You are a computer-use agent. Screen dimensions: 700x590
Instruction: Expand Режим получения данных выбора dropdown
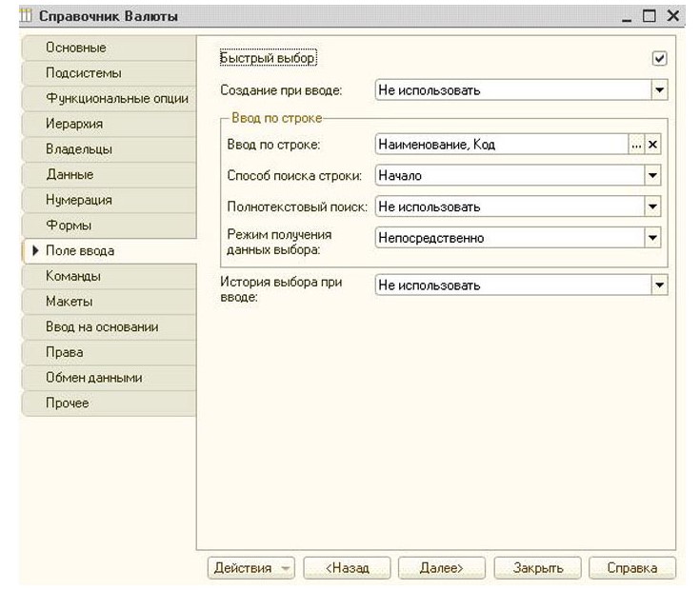(652, 238)
